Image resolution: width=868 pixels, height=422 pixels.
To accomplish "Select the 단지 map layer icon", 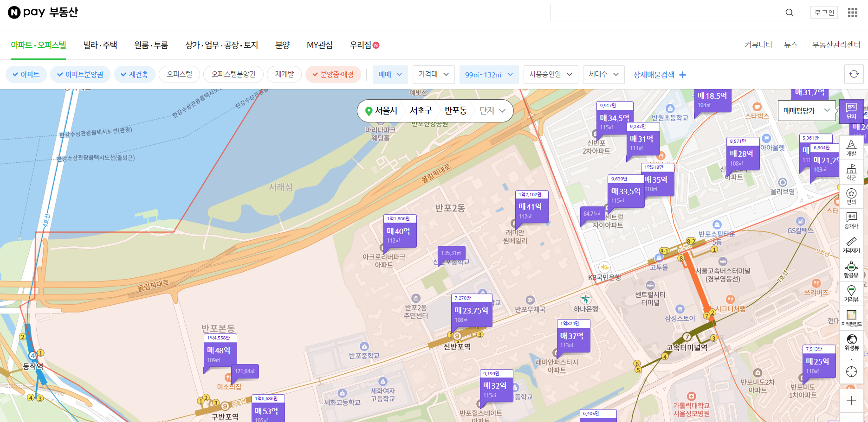I will pos(851,111).
